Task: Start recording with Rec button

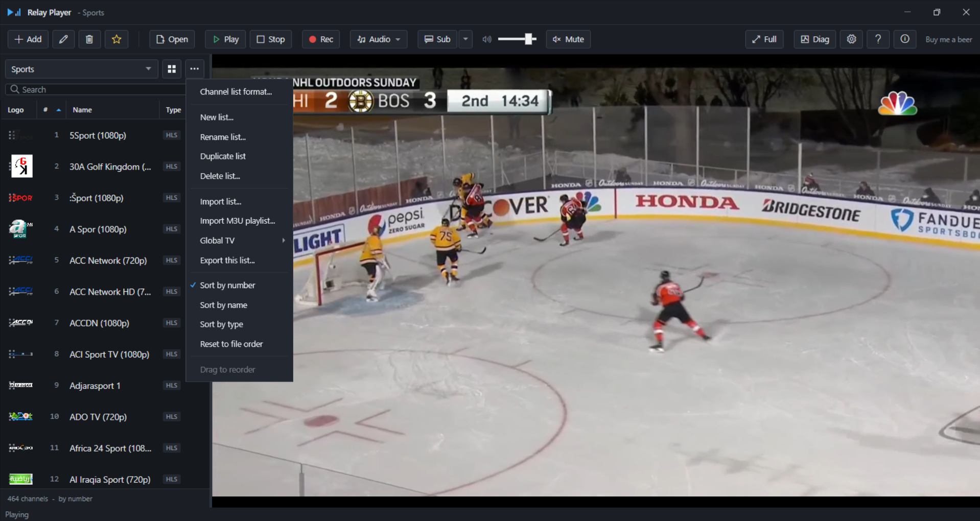Action: (x=321, y=39)
